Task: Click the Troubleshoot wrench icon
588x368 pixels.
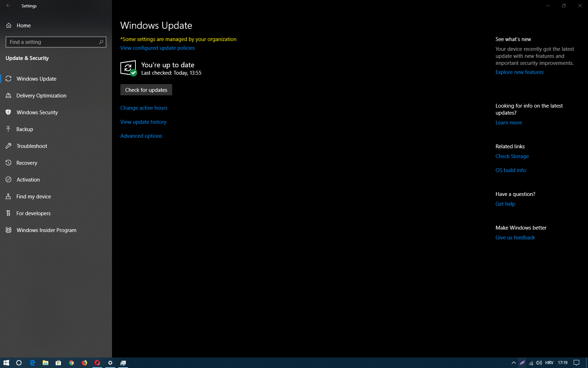Action: pos(8,146)
